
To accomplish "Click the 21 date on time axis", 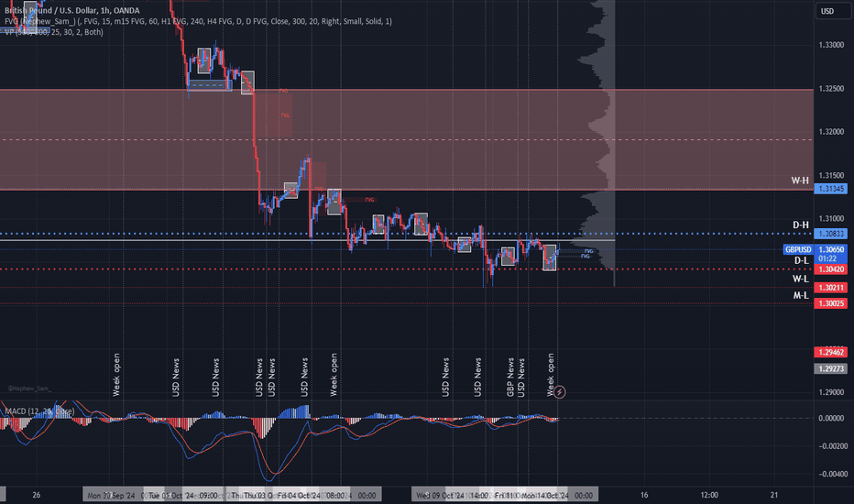I will [774, 495].
